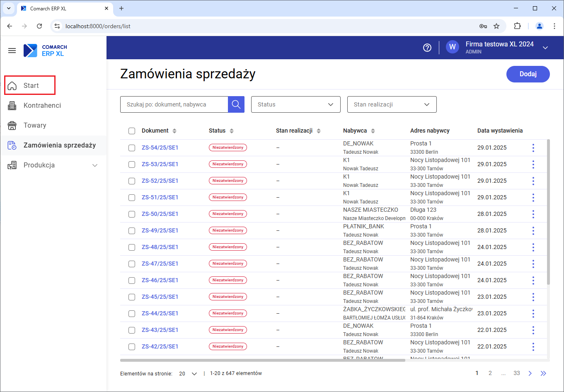Screen dimensions: 564x392
Task: Open browser extensions puzzle icon
Action: (517, 26)
